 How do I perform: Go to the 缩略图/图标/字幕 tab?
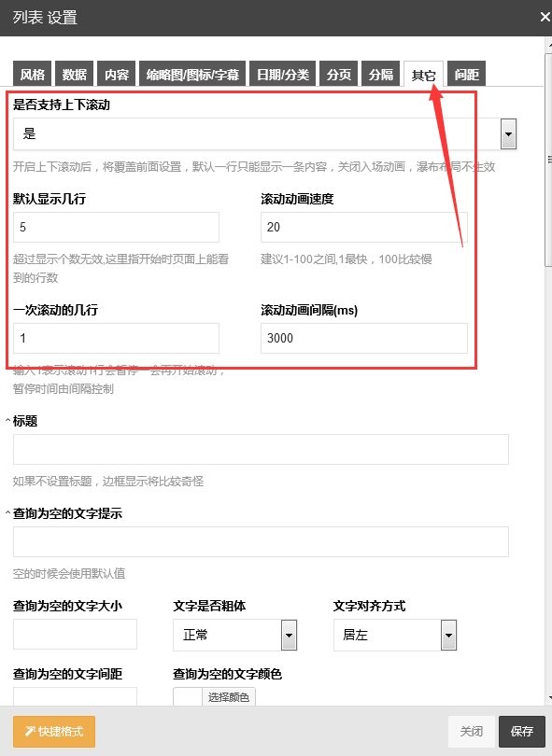(x=192, y=74)
